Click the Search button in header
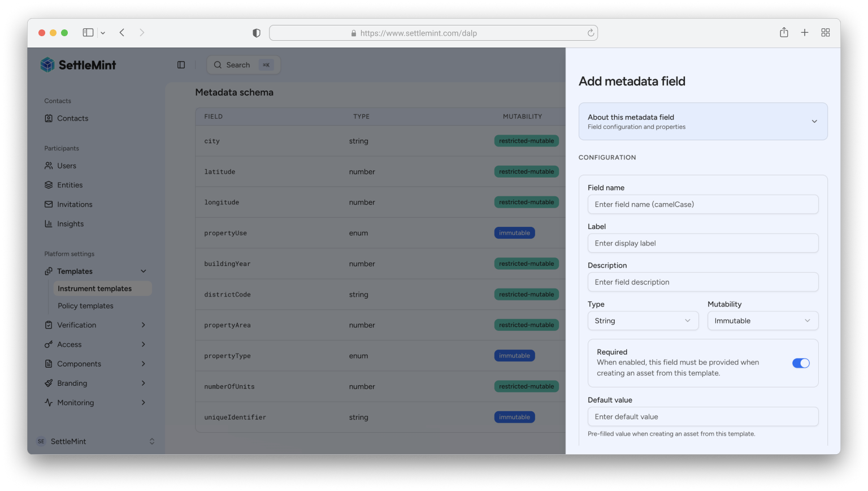The height and width of the screenshot is (491, 868). click(243, 65)
